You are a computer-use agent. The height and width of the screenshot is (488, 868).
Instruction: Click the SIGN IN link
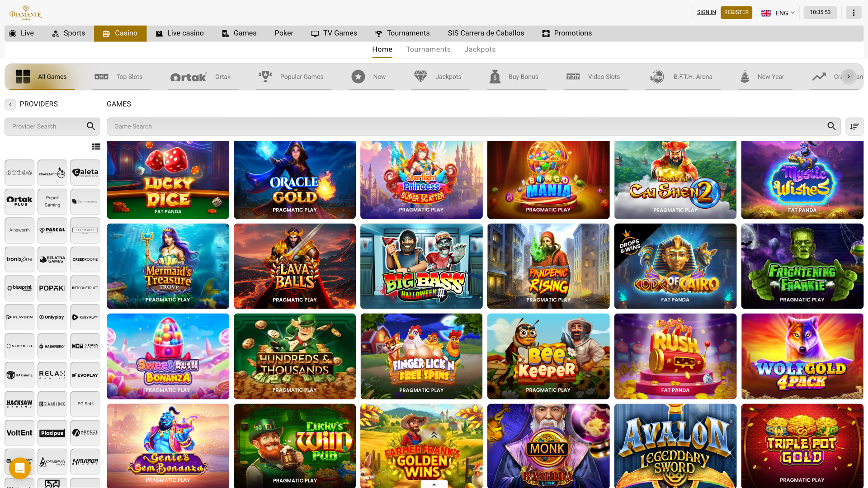706,12
